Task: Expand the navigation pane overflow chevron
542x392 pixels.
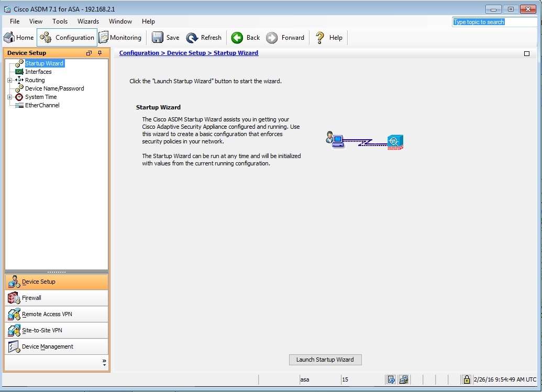Action: click(x=104, y=362)
